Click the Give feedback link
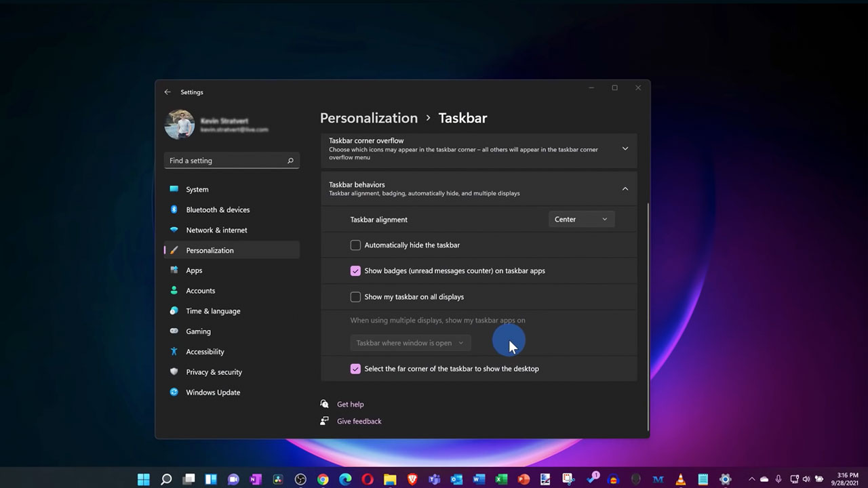Image resolution: width=868 pixels, height=488 pixels. (359, 421)
